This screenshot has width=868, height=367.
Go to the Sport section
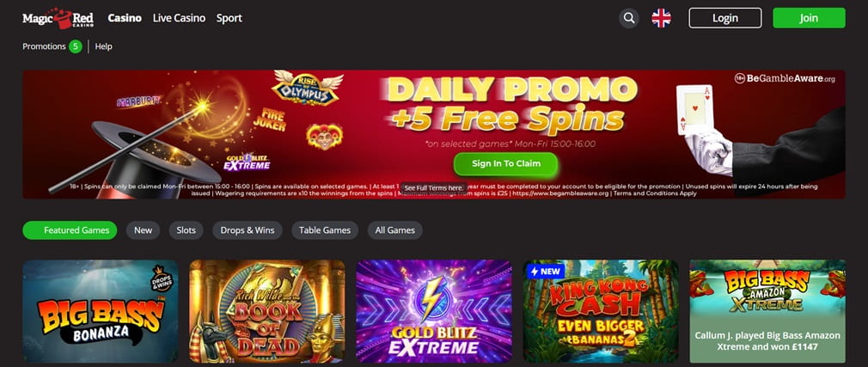click(x=229, y=18)
